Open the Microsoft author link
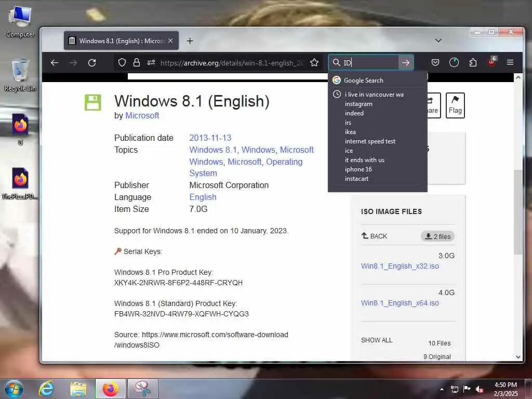The height and width of the screenshot is (399, 532). tap(142, 116)
